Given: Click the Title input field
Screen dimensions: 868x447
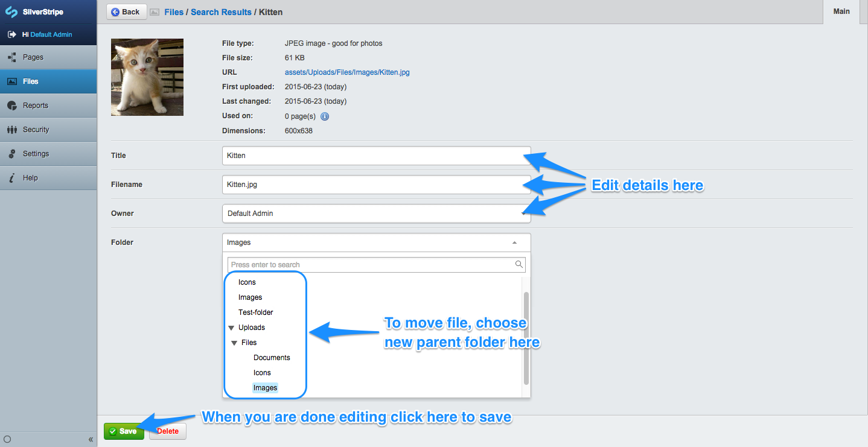Looking at the screenshot, I should click(376, 156).
